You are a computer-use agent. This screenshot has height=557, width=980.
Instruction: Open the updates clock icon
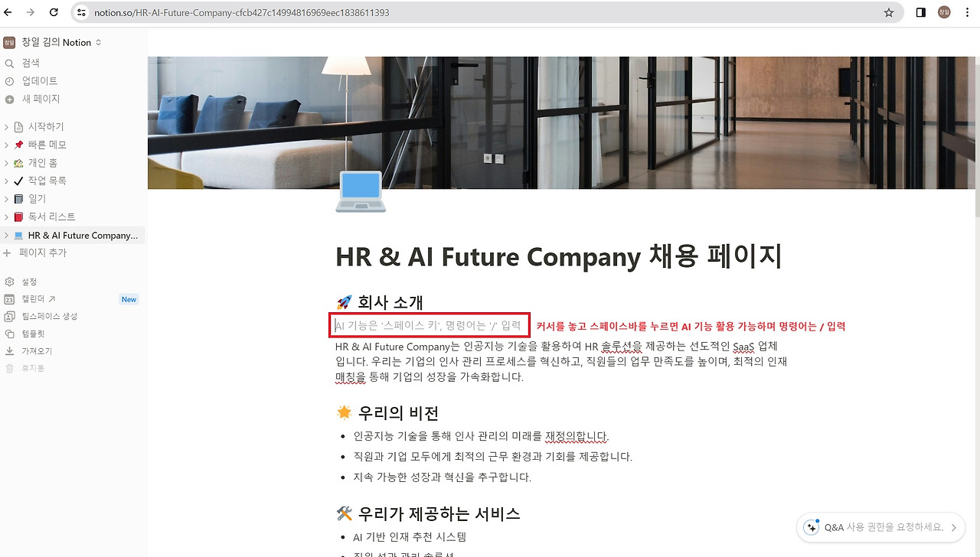(x=9, y=81)
